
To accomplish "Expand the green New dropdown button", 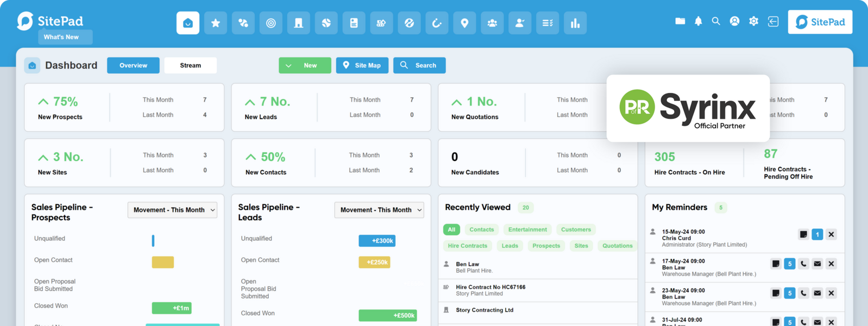I will coord(305,65).
